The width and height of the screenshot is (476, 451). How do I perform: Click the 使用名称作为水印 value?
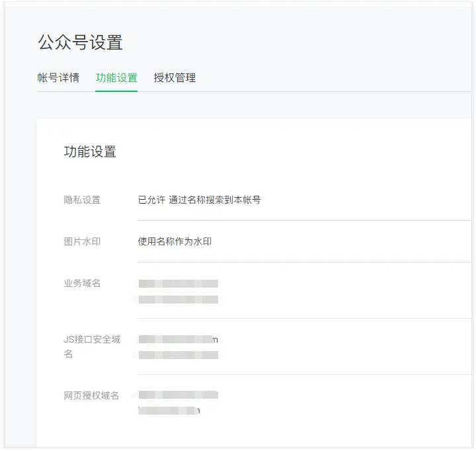[x=175, y=241]
